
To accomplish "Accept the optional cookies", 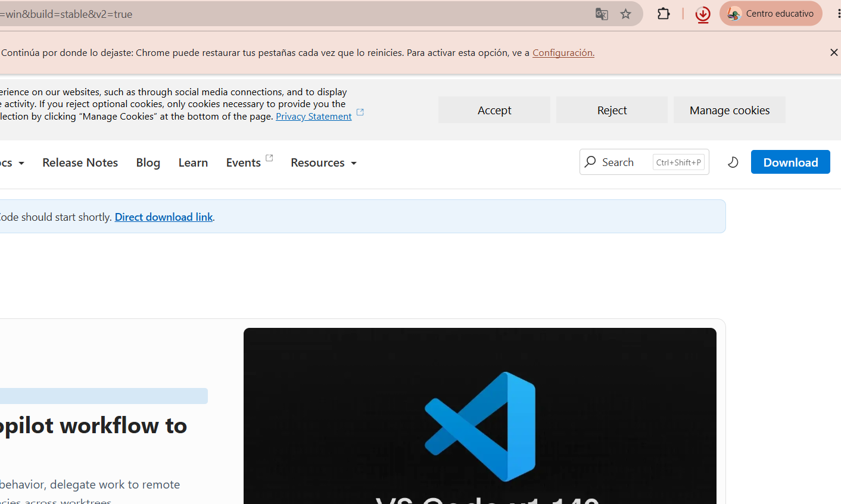I will [494, 110].
